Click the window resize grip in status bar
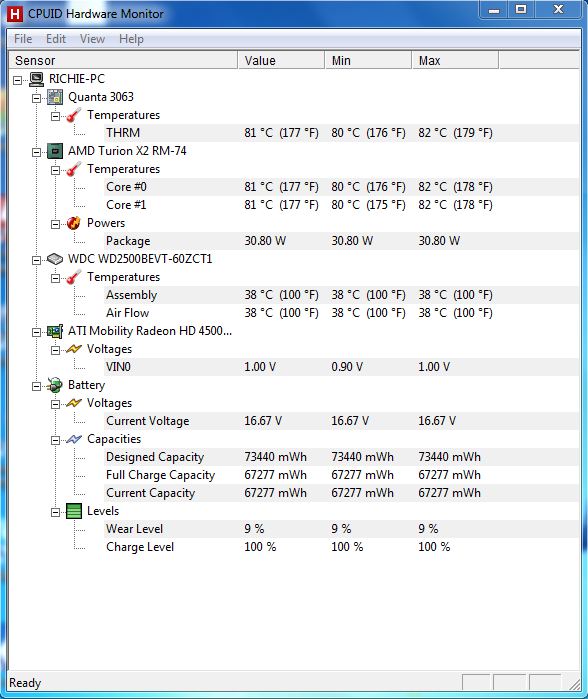Screen dimensions: 588x699 pos(575,683)
